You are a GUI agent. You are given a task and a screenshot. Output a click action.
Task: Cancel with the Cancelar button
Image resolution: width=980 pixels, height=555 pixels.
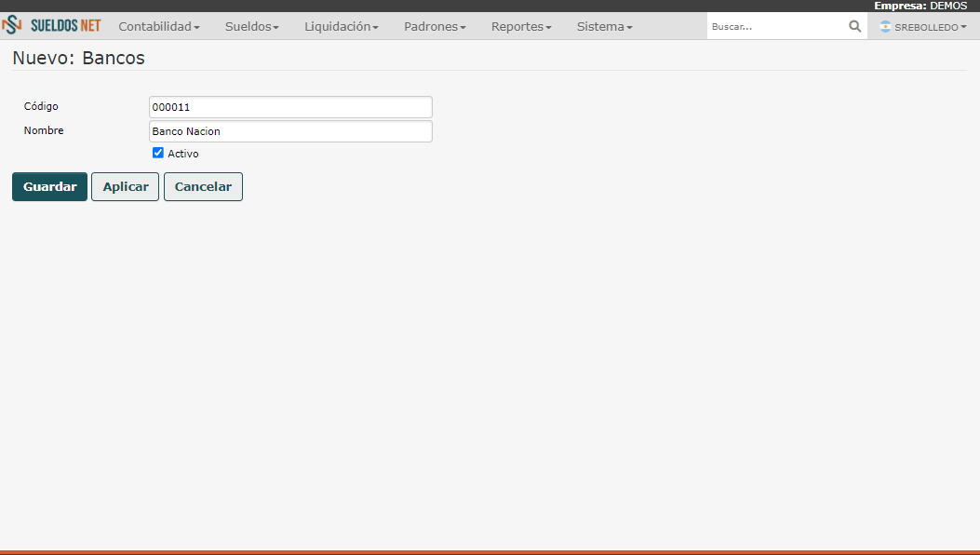pyautogui.click(x=203, y=186)
